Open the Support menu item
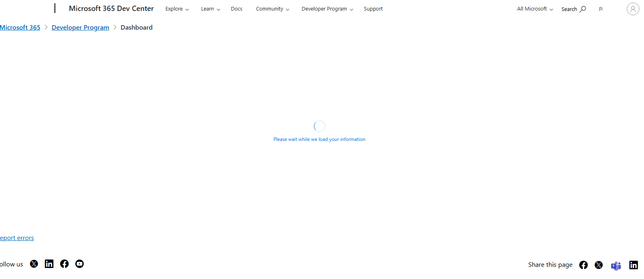 click(373, 9)
